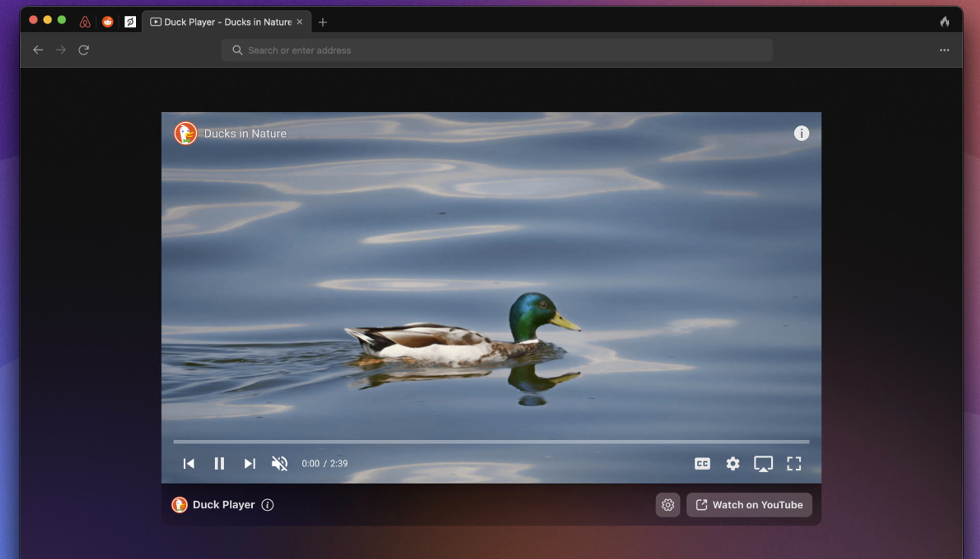980x559 pixels.
Task: Click the Duck Player logo below video
Action: [x=179, y=505]
